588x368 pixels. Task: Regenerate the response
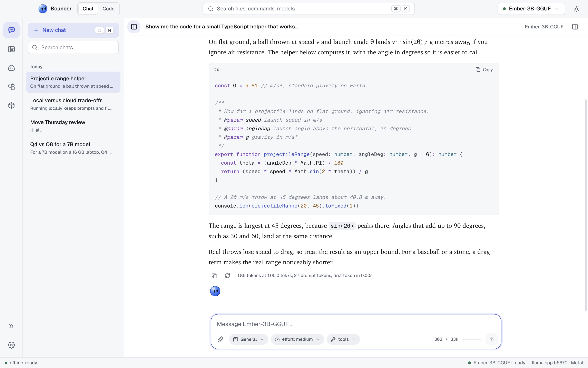[227, 276]
